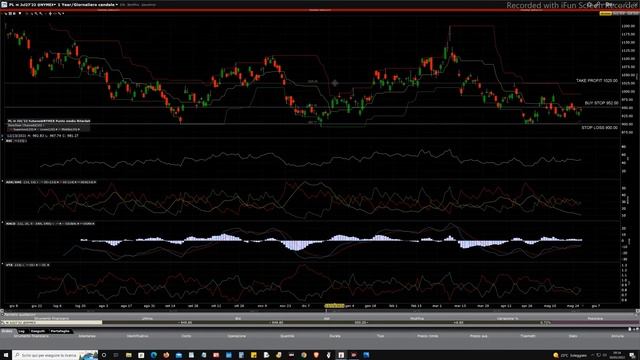Click the Stato column header
640x360 pixels.
tap(573, 336)
